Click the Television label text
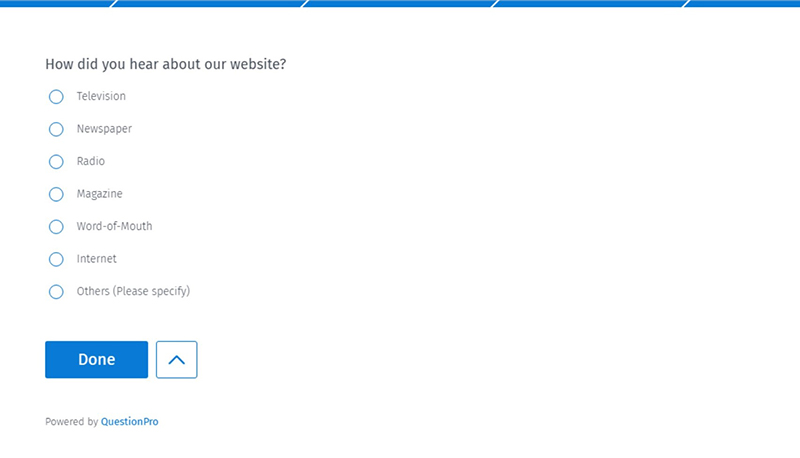Viewport: 800px width, 458px height. pos(101,96)
